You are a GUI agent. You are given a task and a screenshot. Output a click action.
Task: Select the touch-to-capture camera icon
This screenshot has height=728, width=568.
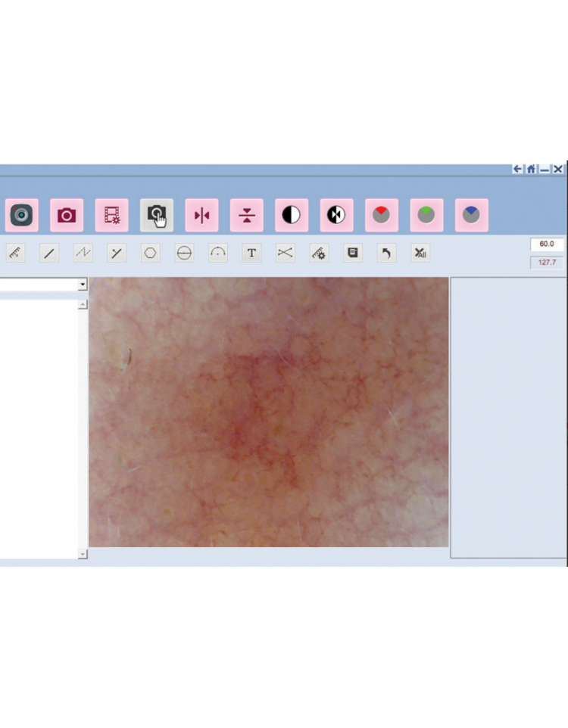157,216
